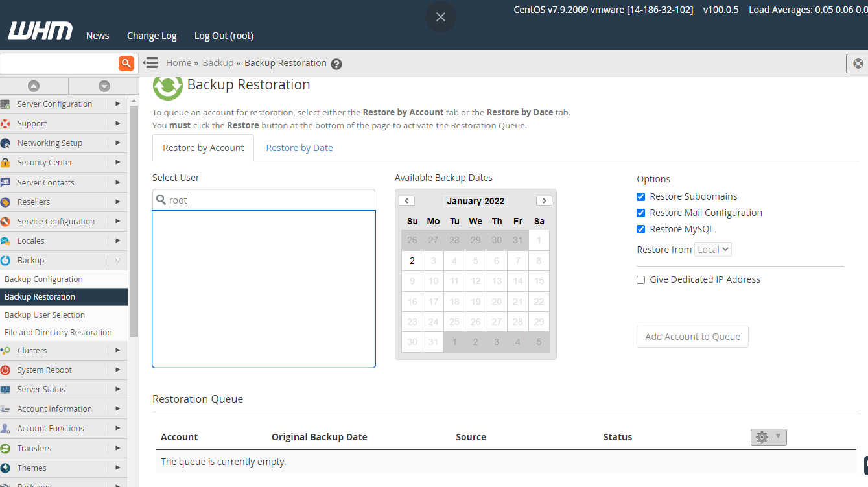This screenshot has height=487, width=868.
Task: Open the Restoration Queue gear menu
Action: pos(768,437)
